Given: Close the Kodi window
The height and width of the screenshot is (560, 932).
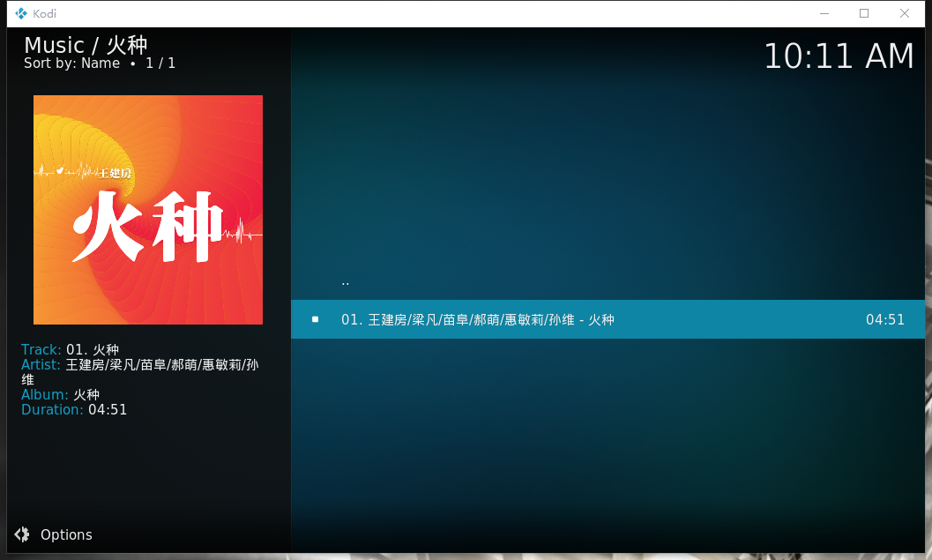Looking at the screenshot, I should (905, 13).
